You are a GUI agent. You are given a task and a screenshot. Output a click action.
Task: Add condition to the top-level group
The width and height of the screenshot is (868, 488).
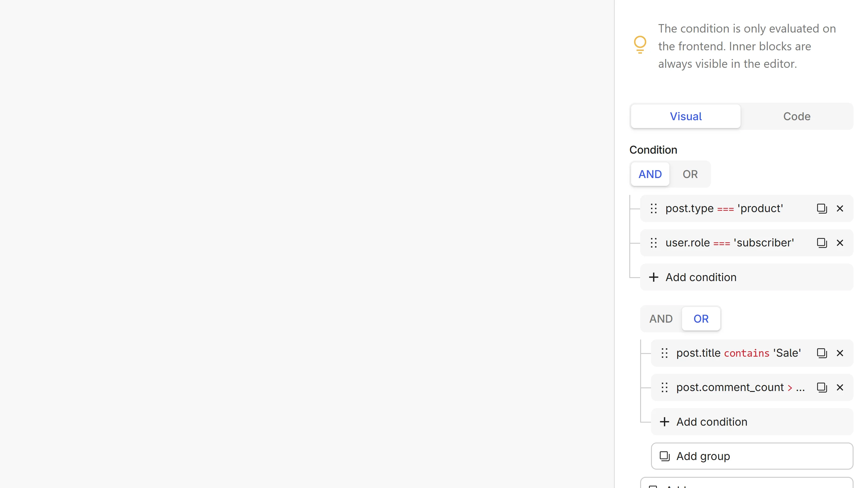click(746, 277)
